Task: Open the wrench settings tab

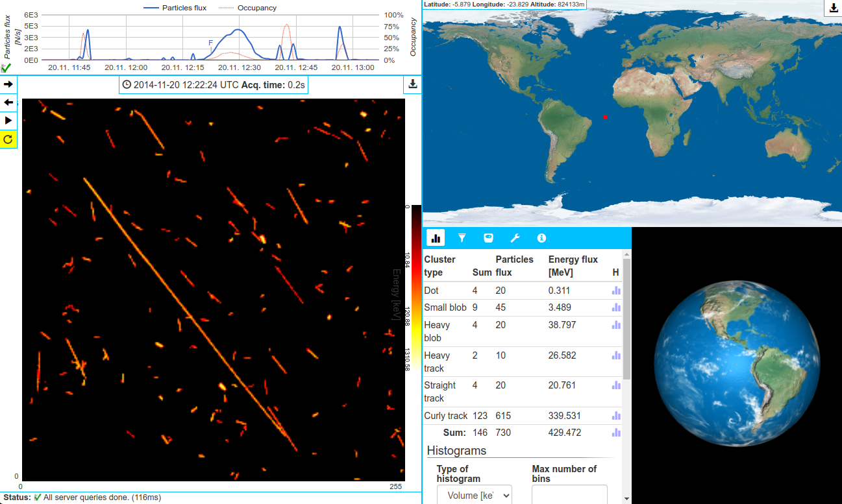Action: 515,238
